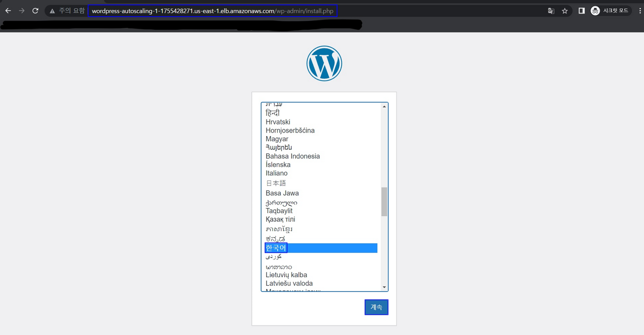Select Հայերեն Armenian language
Image resolution: width=644 pixels, height=335 pixels.
click(279, 148)
